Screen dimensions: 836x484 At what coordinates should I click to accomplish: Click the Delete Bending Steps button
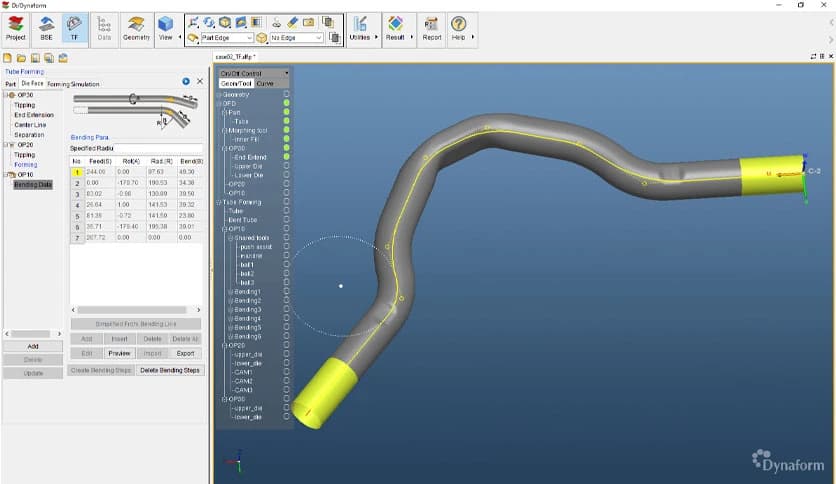pos(169,370)
